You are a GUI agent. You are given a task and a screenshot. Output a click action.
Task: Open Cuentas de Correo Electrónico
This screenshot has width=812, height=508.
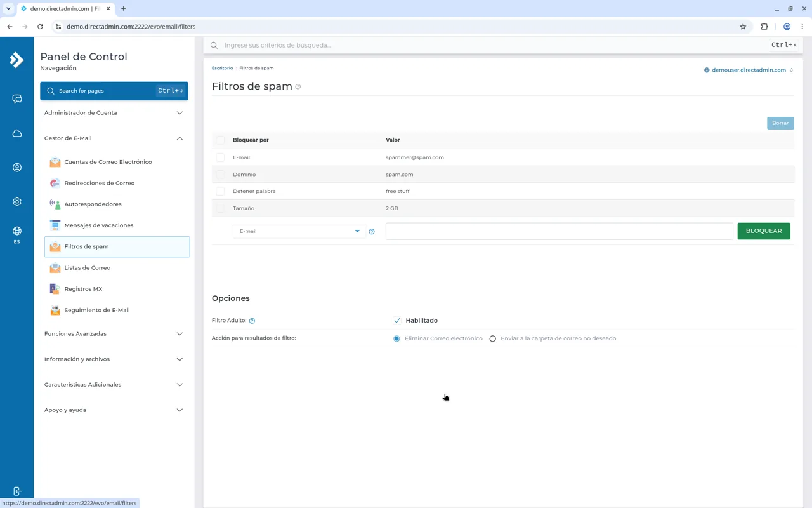pyautogui.click(x=117, y=162)
